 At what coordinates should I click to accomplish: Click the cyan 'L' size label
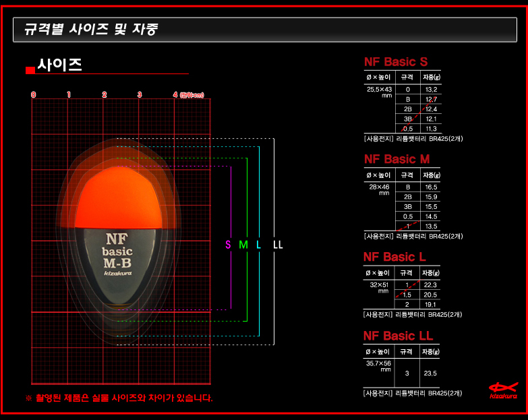pyautogui.click(x=259, y=245)
